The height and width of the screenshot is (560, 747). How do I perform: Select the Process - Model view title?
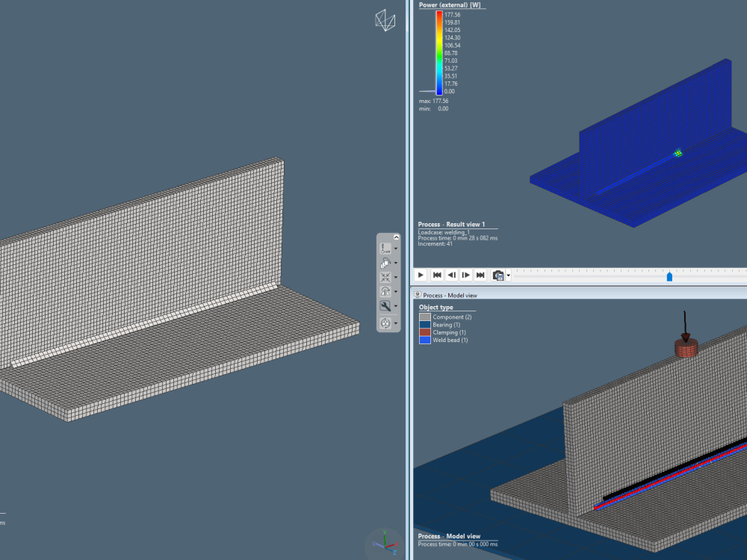click(x=450, y=295)
